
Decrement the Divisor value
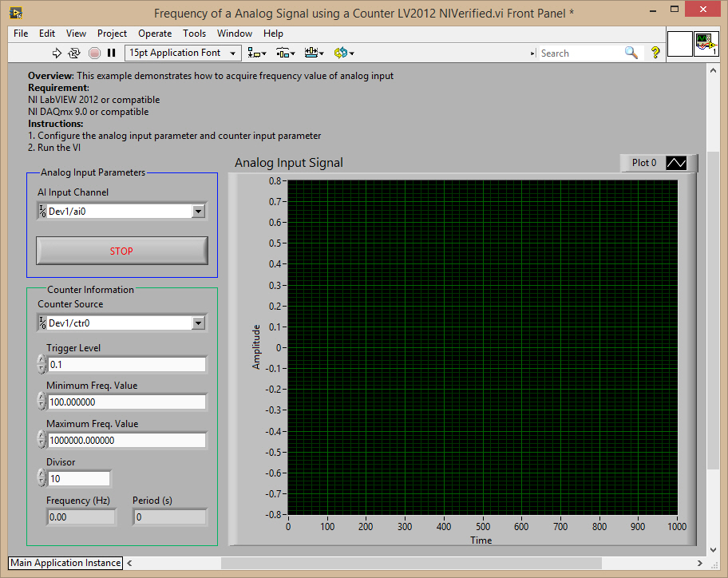(x=40, y=481)
